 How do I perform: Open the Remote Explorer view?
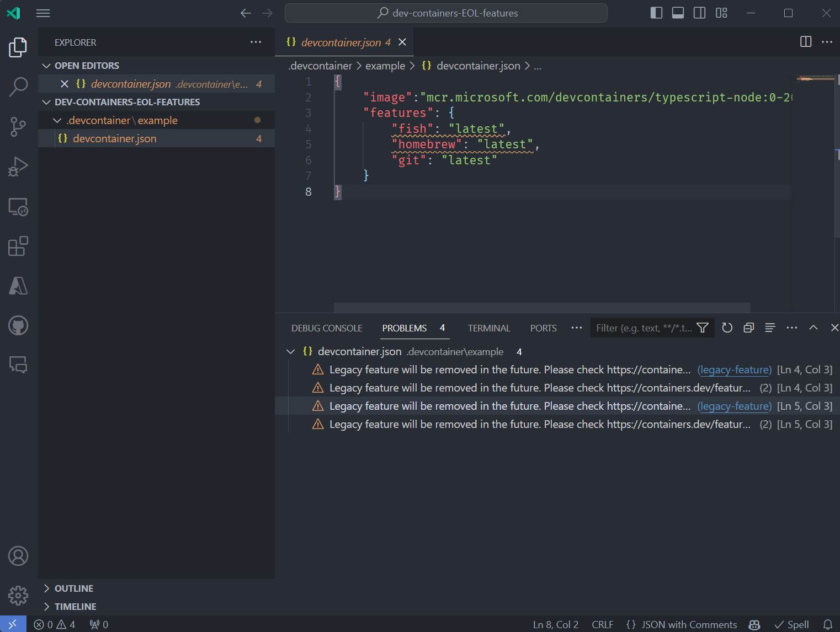coord(18,207)
